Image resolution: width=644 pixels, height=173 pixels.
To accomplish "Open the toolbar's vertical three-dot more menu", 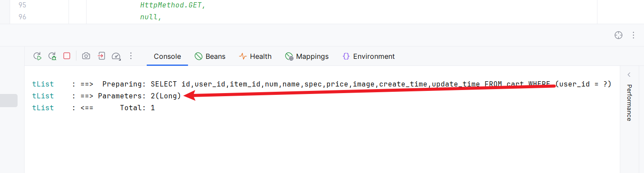I will 131,56.
